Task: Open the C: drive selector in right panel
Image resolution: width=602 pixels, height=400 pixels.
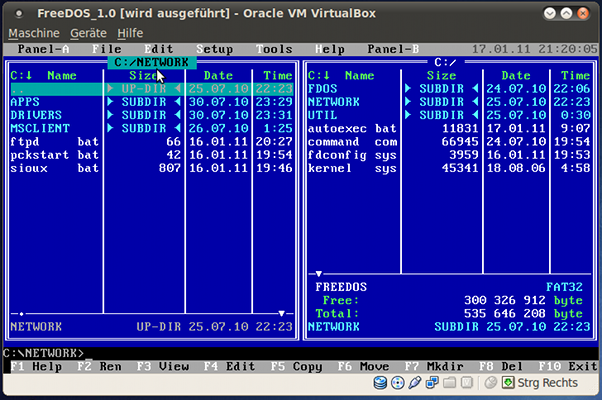Action: pyautogui.click(x=319, y=75)
